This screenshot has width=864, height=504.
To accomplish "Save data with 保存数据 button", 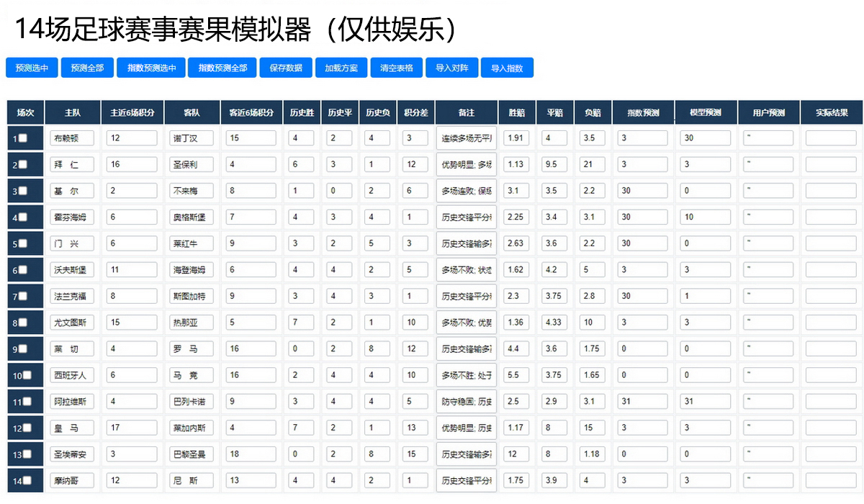I will [x=286, y=68].
